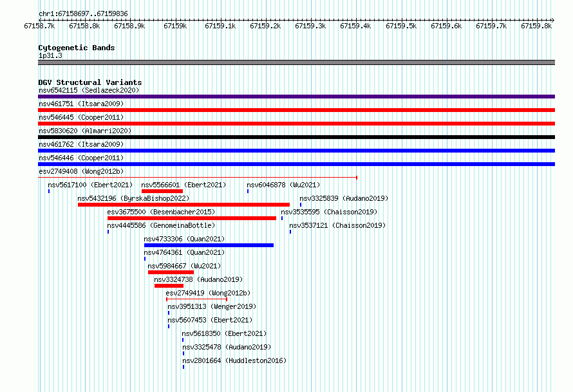Image resolution: width=573 pixels, height=392 pixels.
Task: Open nsv3951313 (Wenger2019) label
Action: (212, 306)
